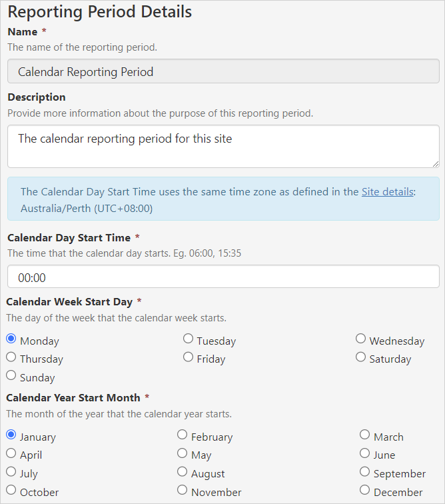Pick Thursday for calendar week start
The width and height of the screenshot is (445, 504).
click(11, 357)
